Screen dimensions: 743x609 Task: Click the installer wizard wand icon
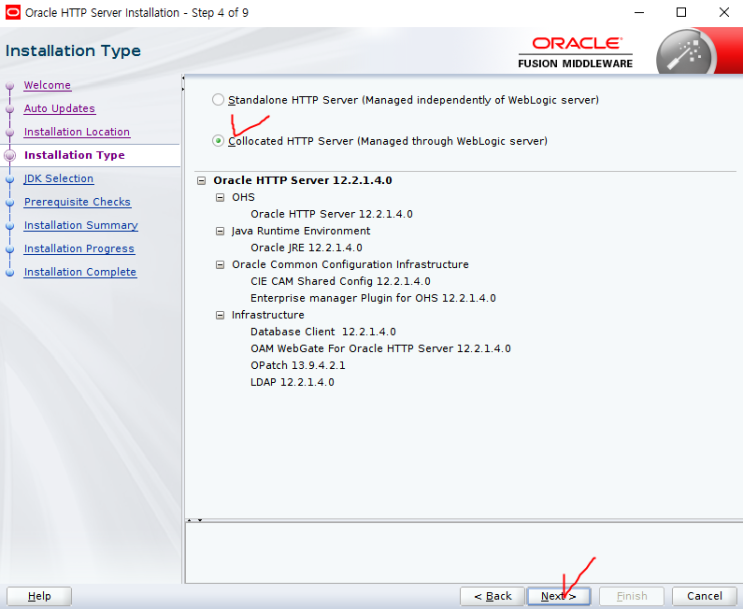point(686,54)
